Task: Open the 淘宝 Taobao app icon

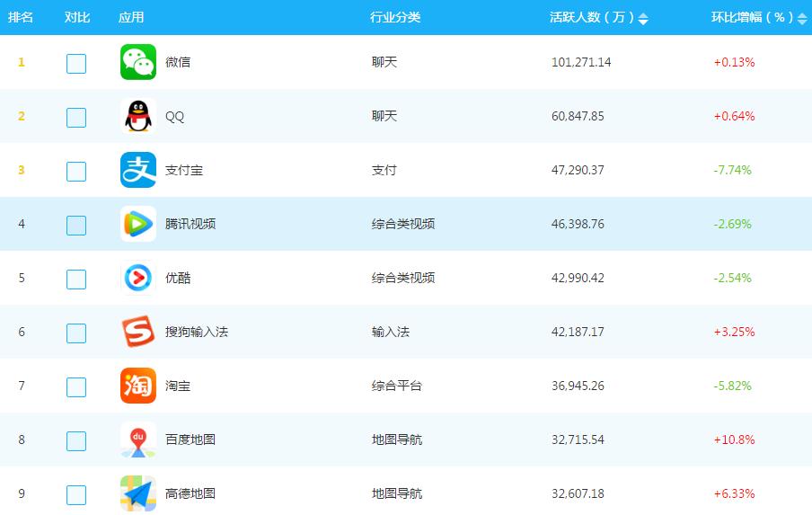Action: click(x=138, y=386)
